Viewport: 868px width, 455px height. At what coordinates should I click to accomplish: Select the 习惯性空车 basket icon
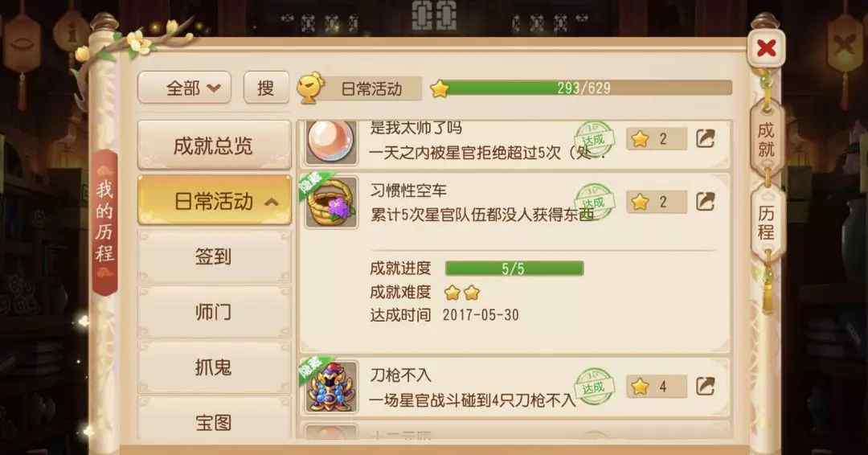tap(331, 203)
